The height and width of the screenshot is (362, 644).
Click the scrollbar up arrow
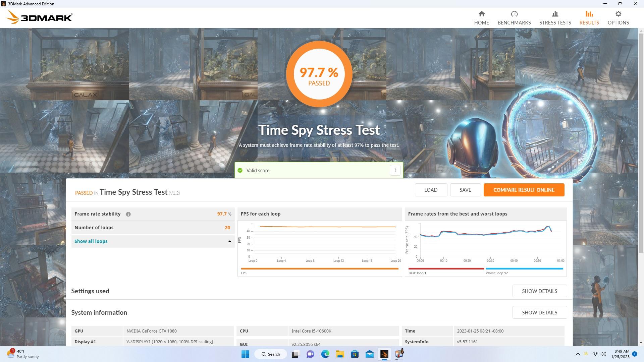pos(641,31)
